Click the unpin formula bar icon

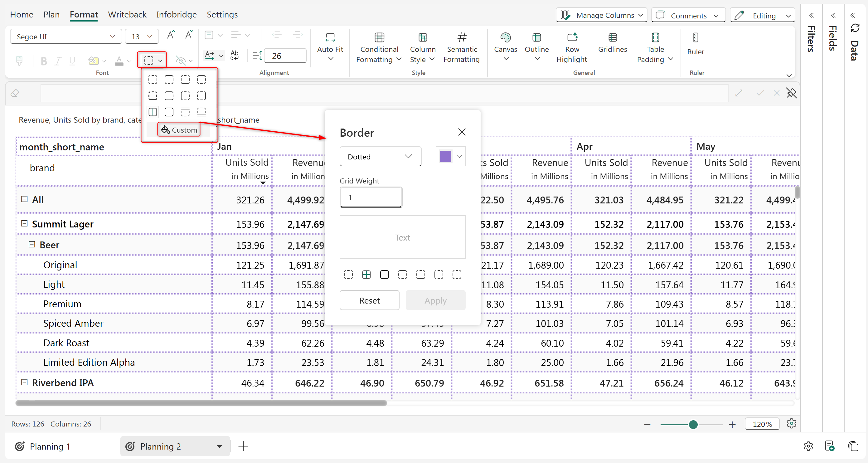tap(791, 93)
